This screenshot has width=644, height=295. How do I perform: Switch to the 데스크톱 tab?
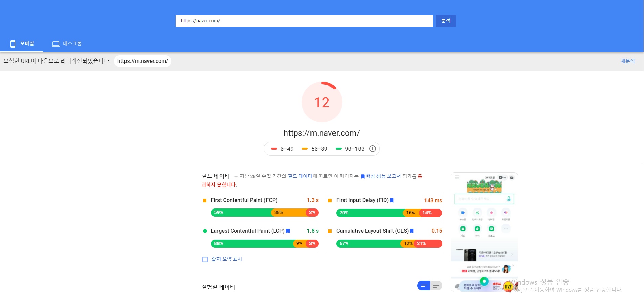point(67,44)
